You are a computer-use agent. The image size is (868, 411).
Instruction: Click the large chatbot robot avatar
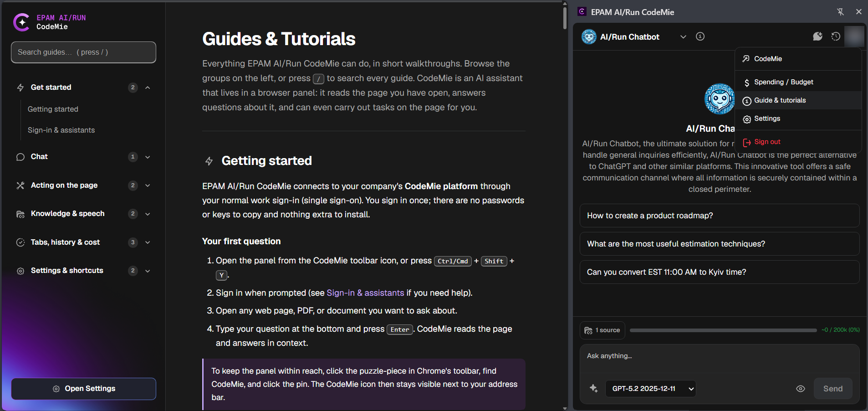(720, 99)
